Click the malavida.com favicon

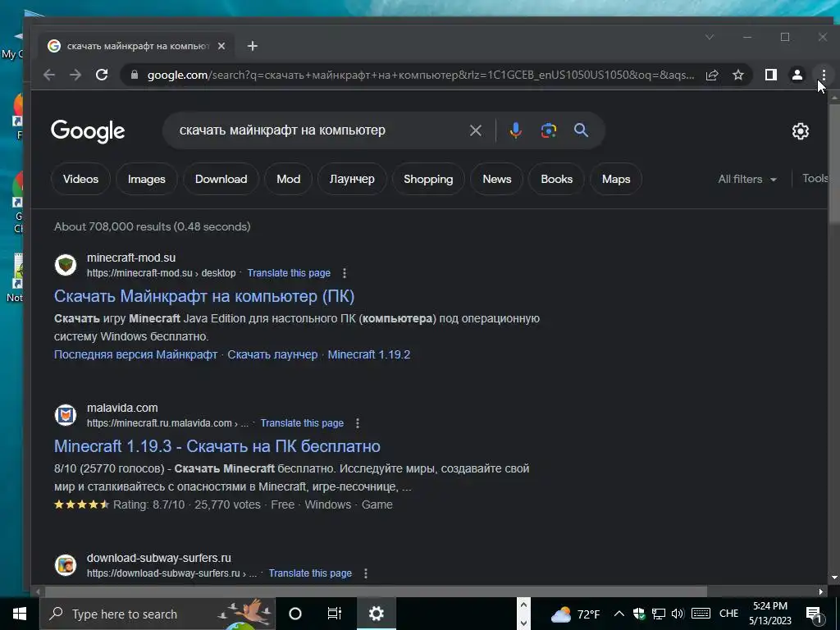(66, 415)
